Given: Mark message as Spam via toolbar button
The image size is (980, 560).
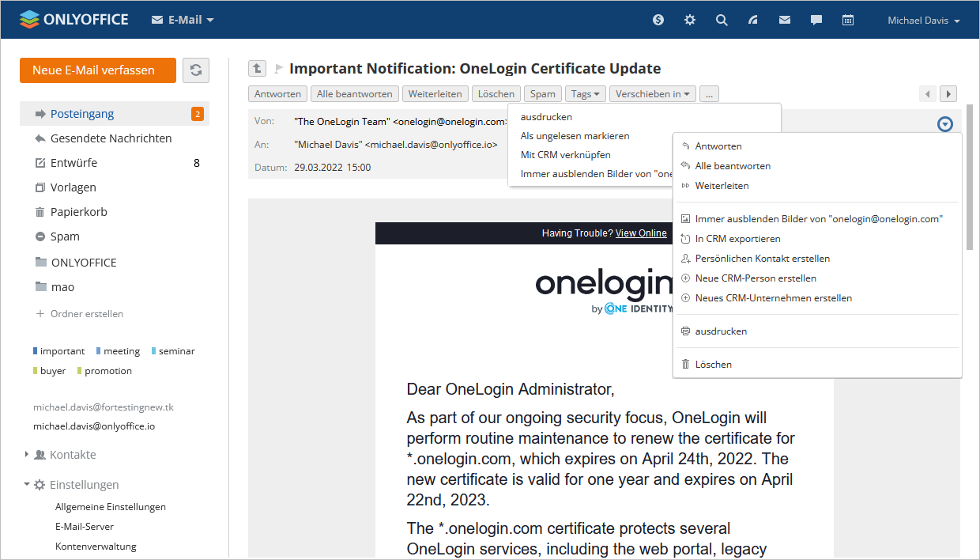Looking at the screenshot, I should [543, 94].
